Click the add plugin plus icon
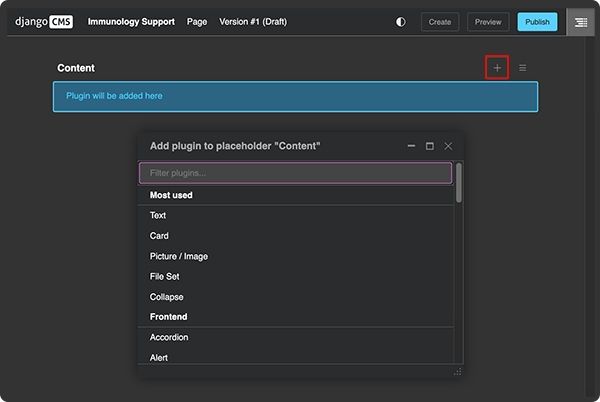This screenshot has height=402, width=600. (x=497, y=68)
